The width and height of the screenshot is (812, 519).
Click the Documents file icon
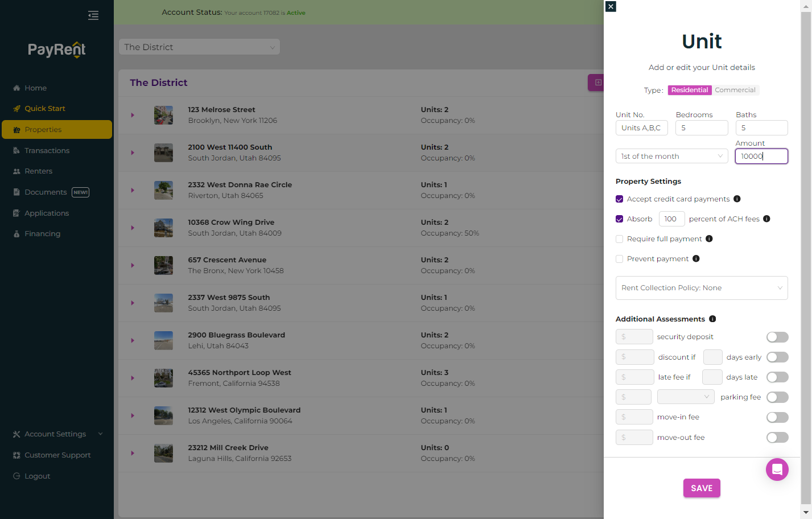pos(17,192)
